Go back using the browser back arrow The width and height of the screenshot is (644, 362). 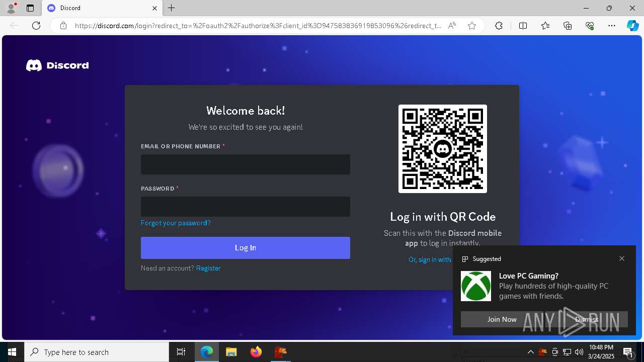(x=14, y=26)
